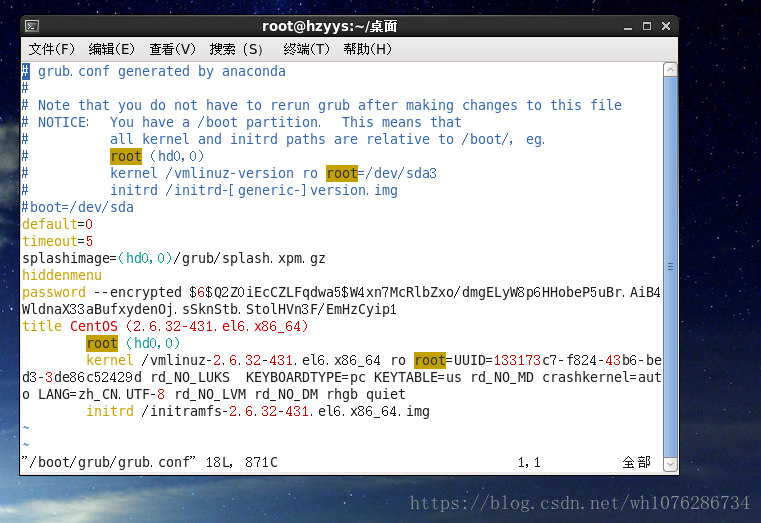Open the 帮助(H) menu
Image resolution: width=761 pixels, height=523 pixels.
pos(367,49)
